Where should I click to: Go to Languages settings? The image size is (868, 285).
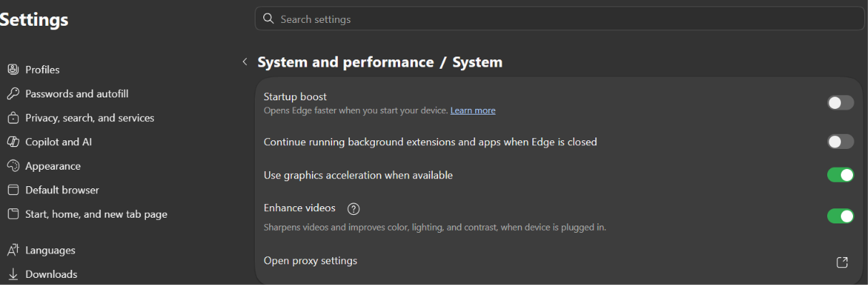[50, 250]
